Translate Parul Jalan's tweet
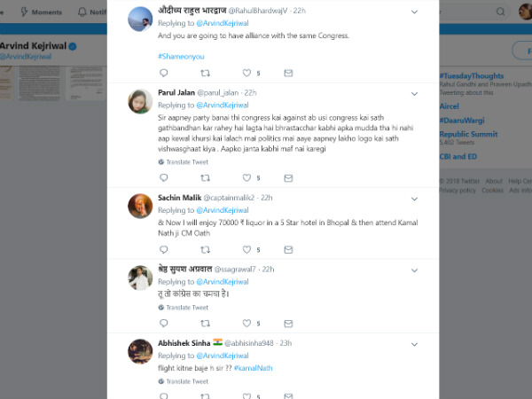The height and width of the screenshot is (399, 532). (186, 161)
